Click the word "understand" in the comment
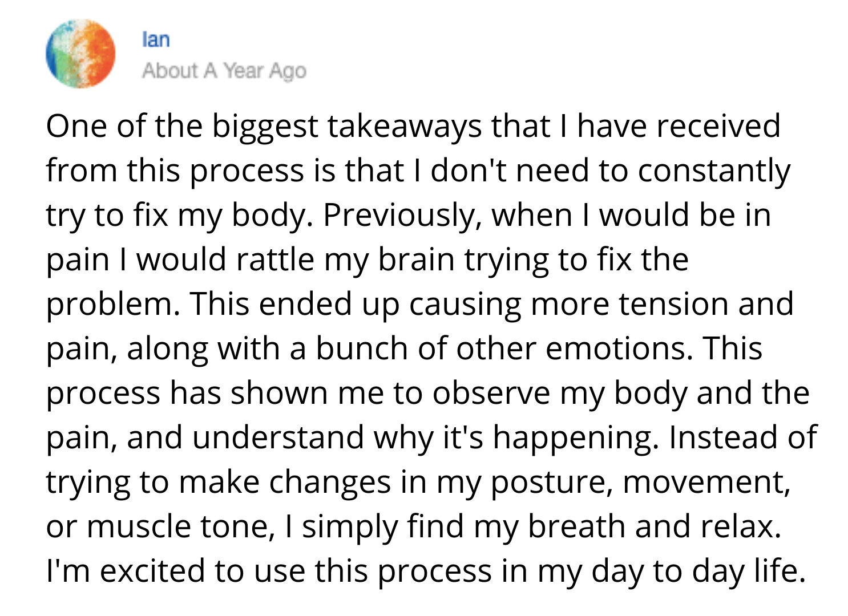Screen dimensions: 848x616 [278, 437]
